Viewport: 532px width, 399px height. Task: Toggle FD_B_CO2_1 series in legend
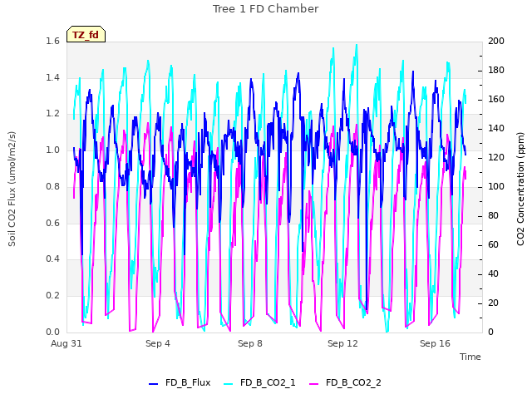(259, 382)
